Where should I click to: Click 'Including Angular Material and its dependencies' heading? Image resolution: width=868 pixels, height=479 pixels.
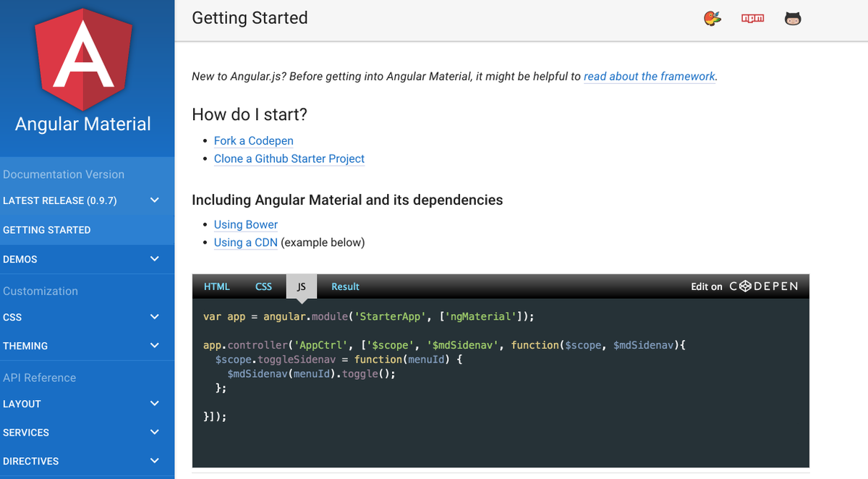347,200
